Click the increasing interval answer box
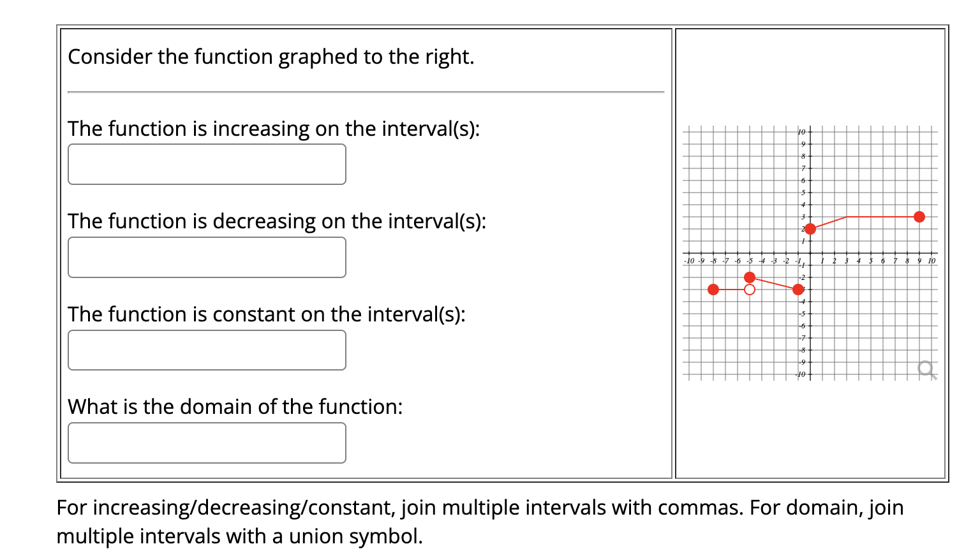 pos(207,165)
